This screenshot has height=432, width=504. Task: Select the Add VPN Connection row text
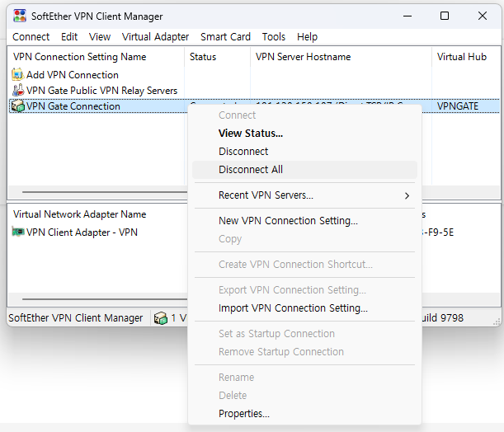pyautogui.click(x=73, y=75)
